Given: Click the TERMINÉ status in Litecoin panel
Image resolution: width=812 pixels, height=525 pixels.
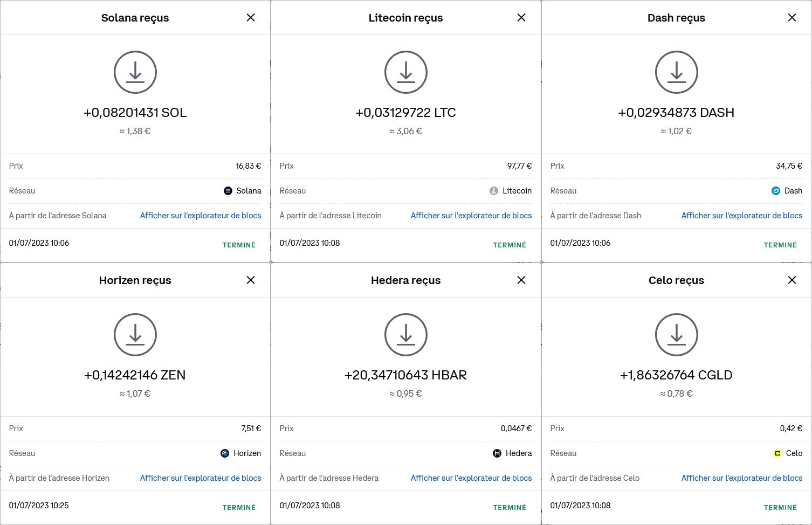Looking at the screenshot, I should coord(510,245).
